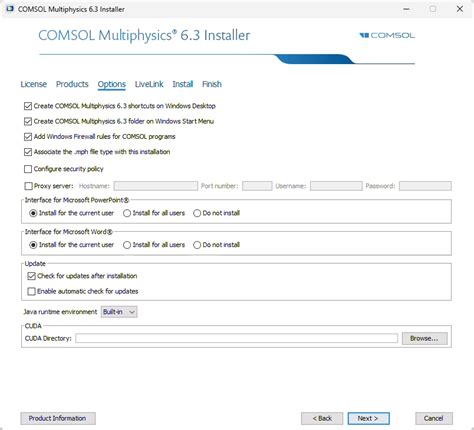Toggle Add Windows Firewall rules checkbox

(x=28, y=137)
